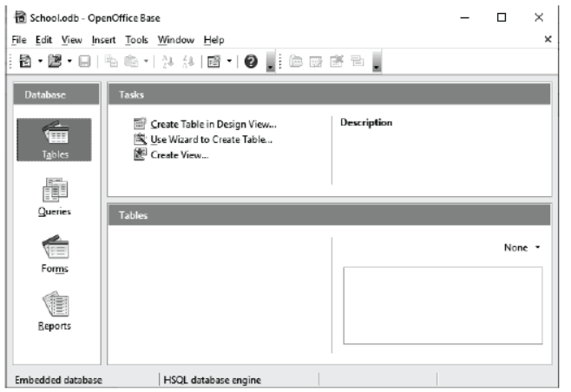Image resolution: width=571 pixels, height=392 pixels.
Task: Open the Insert menu
Action: (x=104, y=40)
